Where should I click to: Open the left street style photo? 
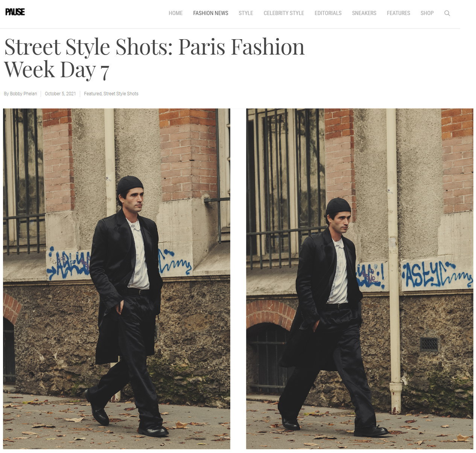pos(117,279)
